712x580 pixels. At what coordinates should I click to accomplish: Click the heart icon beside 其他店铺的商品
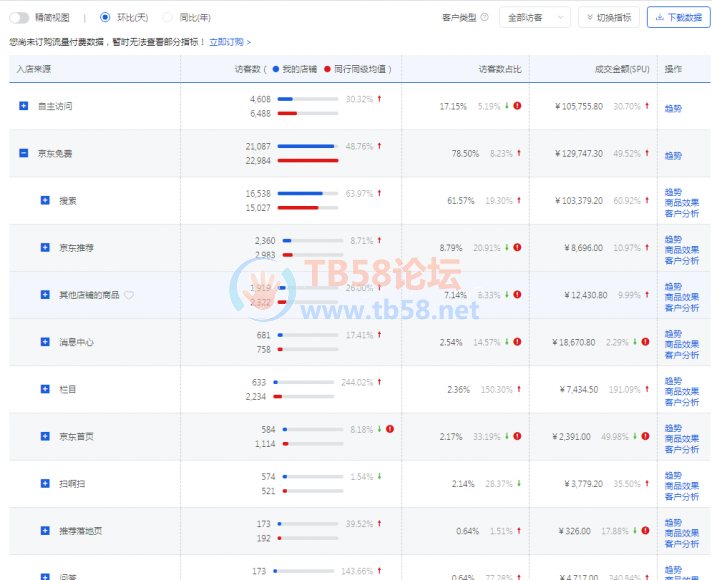129,295
